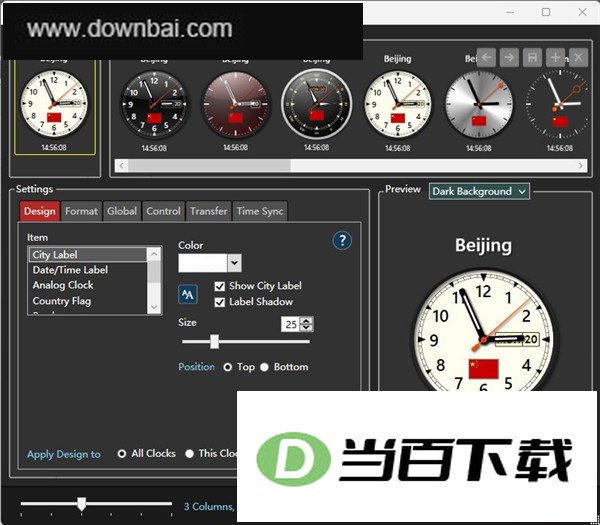This screenshot has width=600, height=525.
Task: Open the Dark Background preview dropdown
Action: pos(479,191)
